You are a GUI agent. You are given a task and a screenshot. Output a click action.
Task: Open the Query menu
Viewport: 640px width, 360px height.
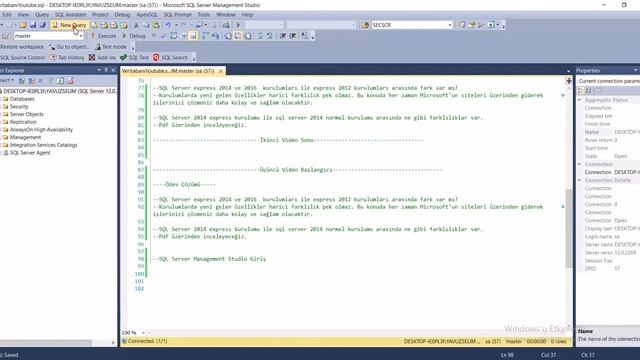click(42, 15)
